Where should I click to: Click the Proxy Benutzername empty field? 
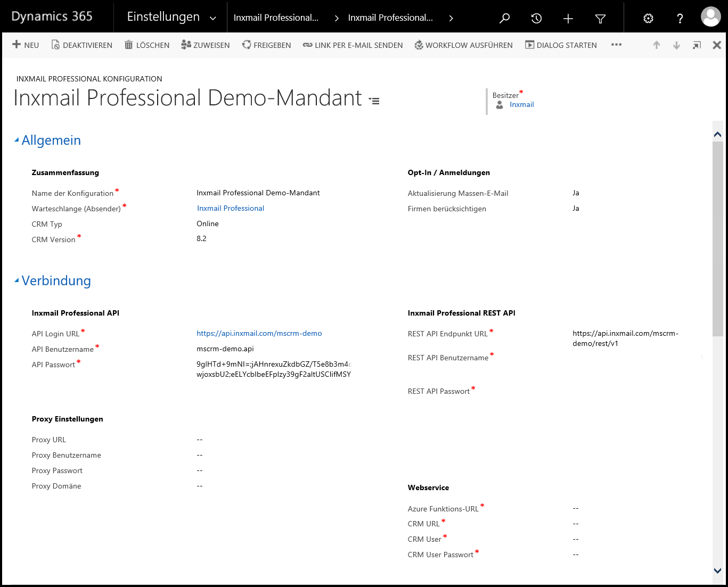(x=200, y=455)
